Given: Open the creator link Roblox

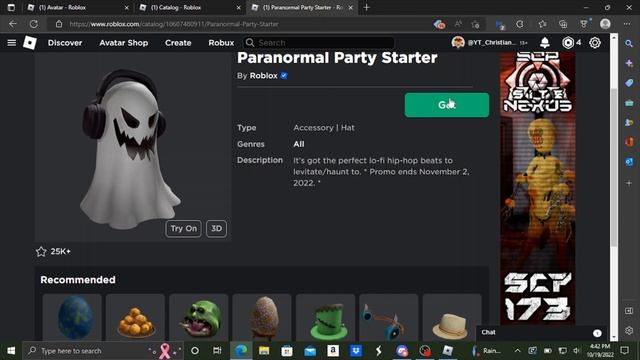Looking at the screenshot, I should click(263, 76).
